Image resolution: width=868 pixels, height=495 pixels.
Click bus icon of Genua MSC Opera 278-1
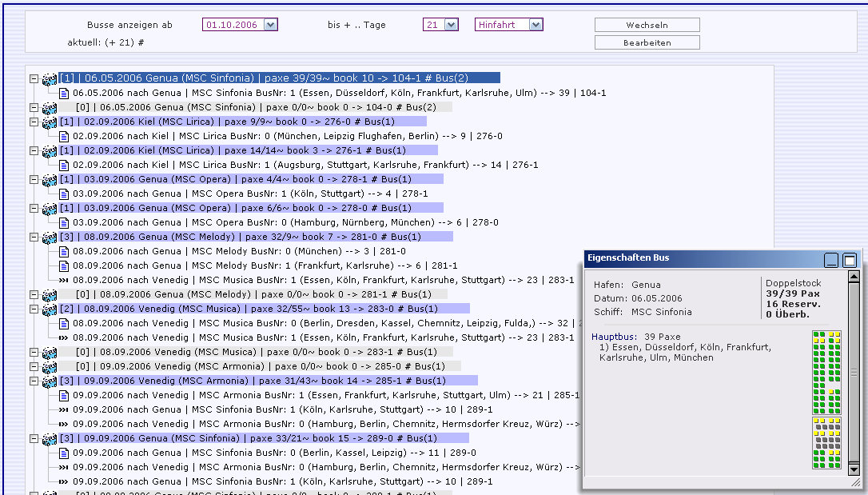(50, 179)
